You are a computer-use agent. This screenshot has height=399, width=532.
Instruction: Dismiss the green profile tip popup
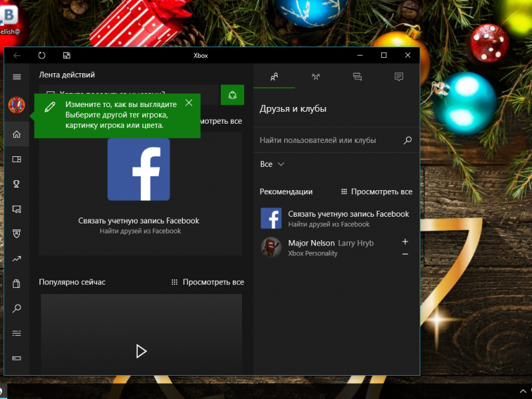coord(189,102)
